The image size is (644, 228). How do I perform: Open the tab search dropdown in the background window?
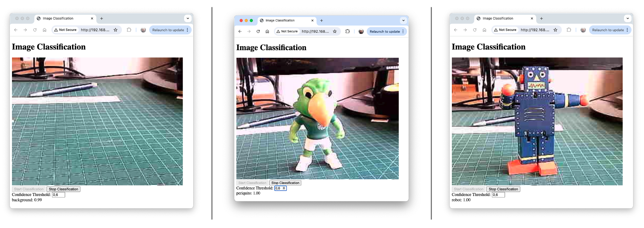tap(188, 19)
